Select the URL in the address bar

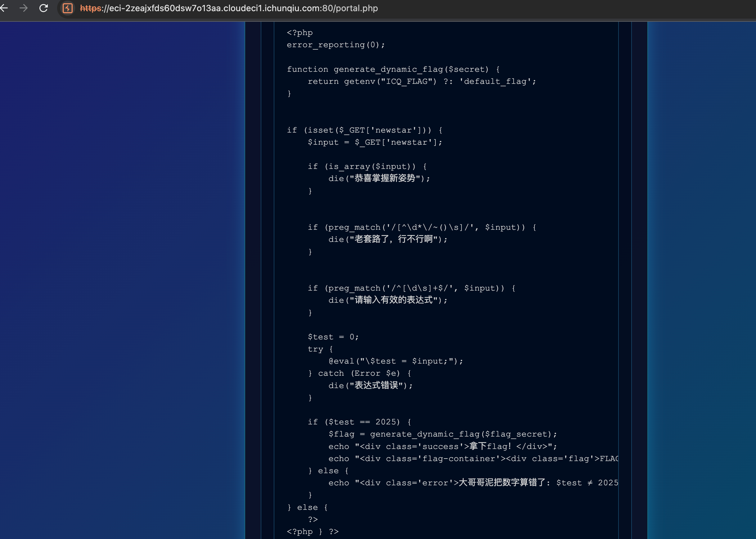click(232, 8)
